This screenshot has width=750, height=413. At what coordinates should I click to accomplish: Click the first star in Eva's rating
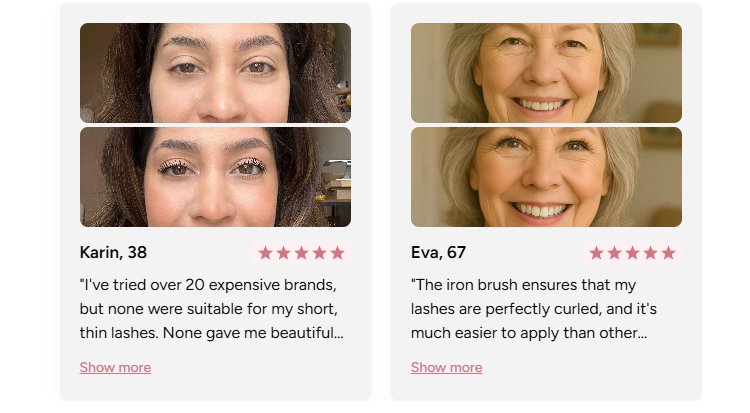pos(597,253)
